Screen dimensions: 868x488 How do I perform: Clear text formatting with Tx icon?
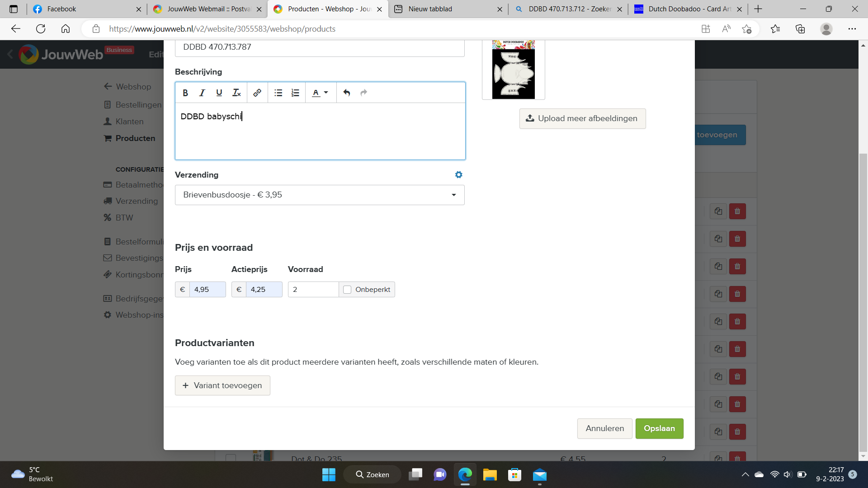click(236, 93)
